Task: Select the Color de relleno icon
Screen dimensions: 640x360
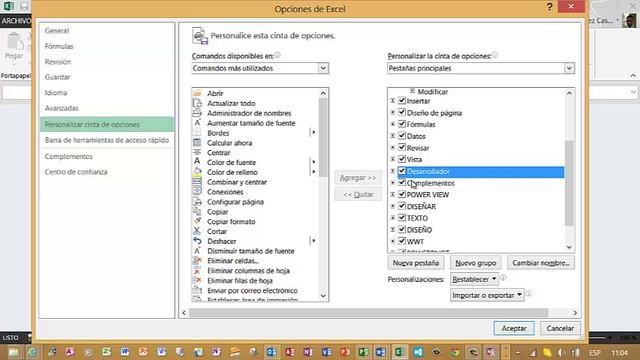Action: pyautogui.click(x=197, y=172)
